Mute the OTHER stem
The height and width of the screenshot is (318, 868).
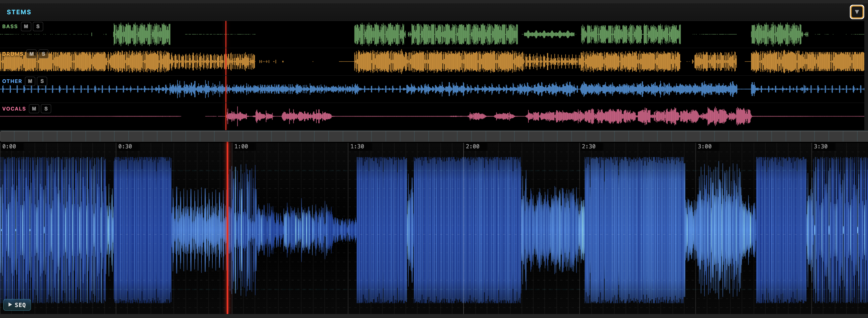pos(30,81)
